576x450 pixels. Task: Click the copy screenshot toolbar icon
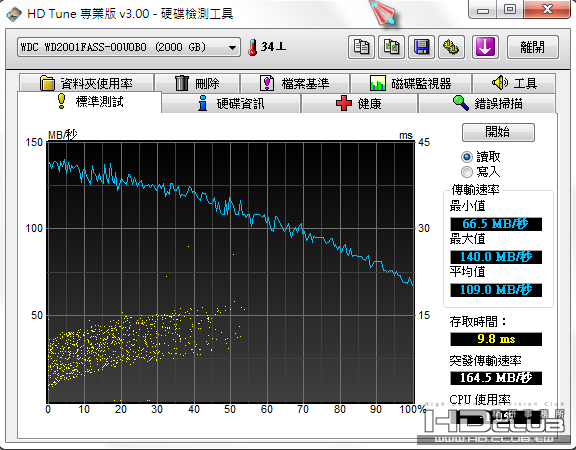(392, 47)
